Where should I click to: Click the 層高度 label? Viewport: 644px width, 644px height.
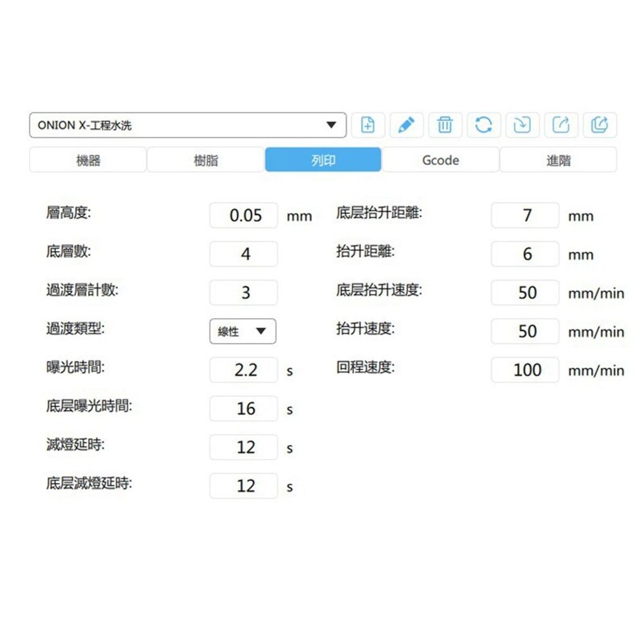[69, 213]
